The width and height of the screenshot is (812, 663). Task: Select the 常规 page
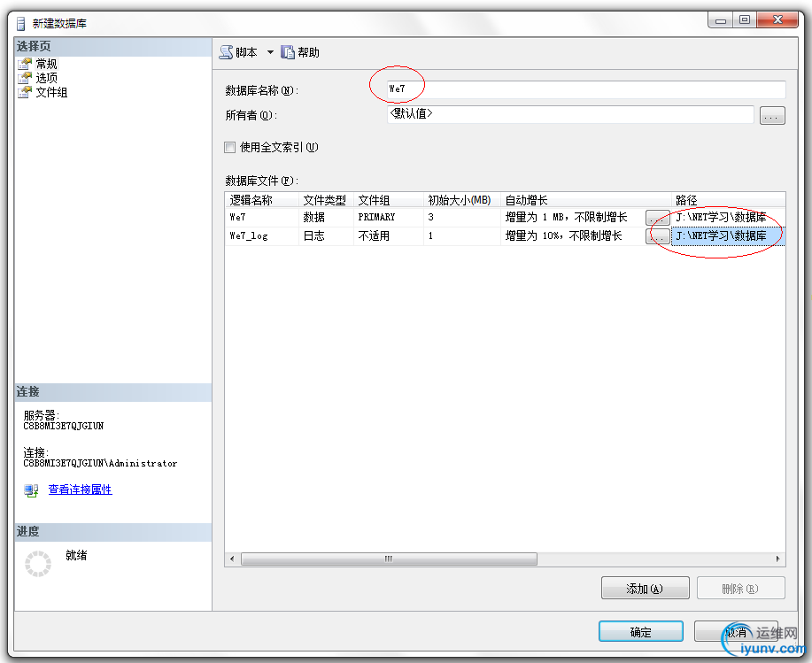[46, 65]
